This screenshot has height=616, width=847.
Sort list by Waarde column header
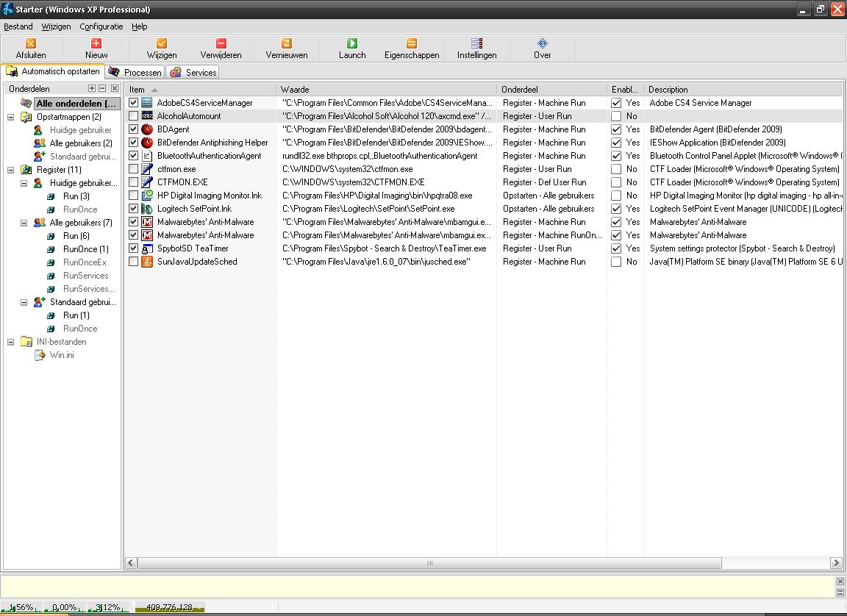point(386,90)
